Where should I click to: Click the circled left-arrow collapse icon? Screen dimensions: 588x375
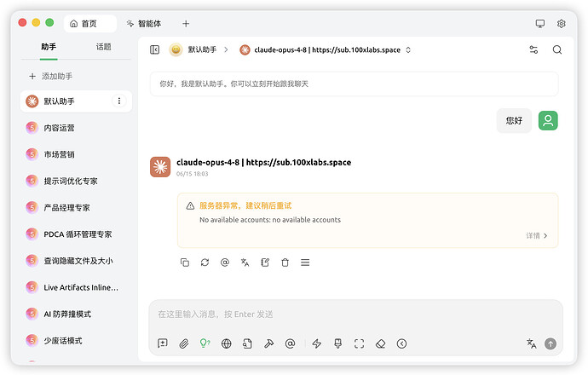tap(401, 343)
